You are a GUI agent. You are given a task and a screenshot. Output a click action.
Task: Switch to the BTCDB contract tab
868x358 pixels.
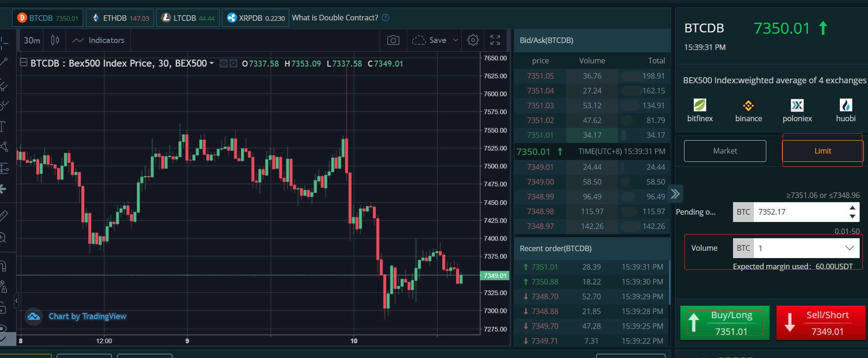(48, 18)
